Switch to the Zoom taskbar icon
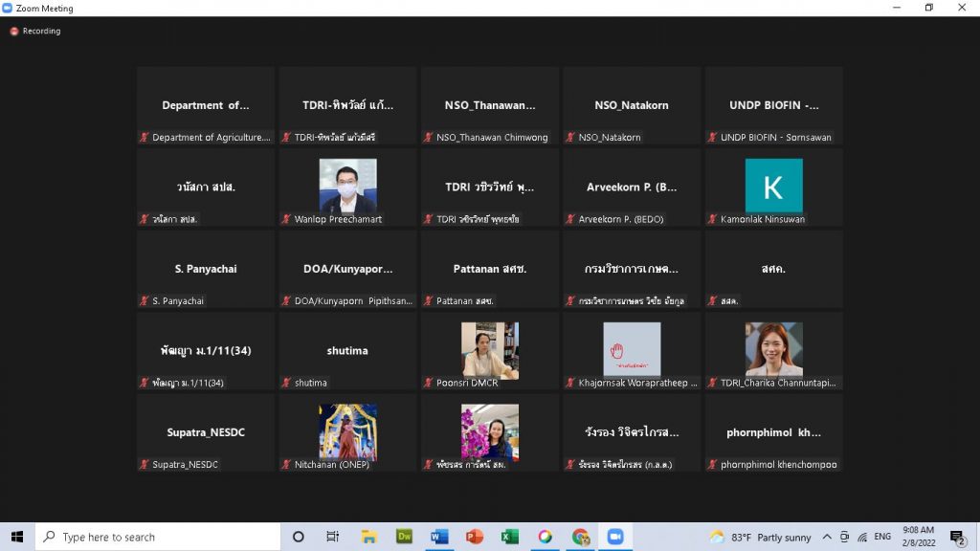 615,537
